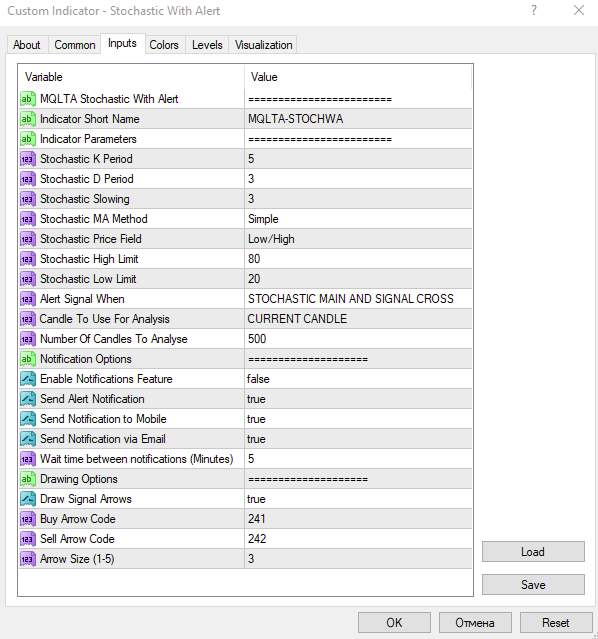Toggle Enable Notifications Feature false value
598x639 pixels.
[x=358, y=379]
